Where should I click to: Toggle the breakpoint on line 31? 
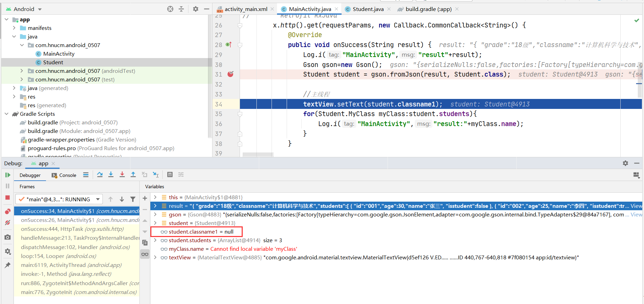click(x=231, y=74)
